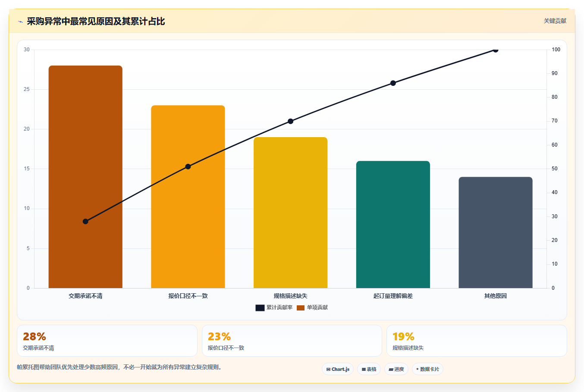Click the footnote text starting 帕累托图帮助团队
Viewport: 584px width, 392px height.
119,367
